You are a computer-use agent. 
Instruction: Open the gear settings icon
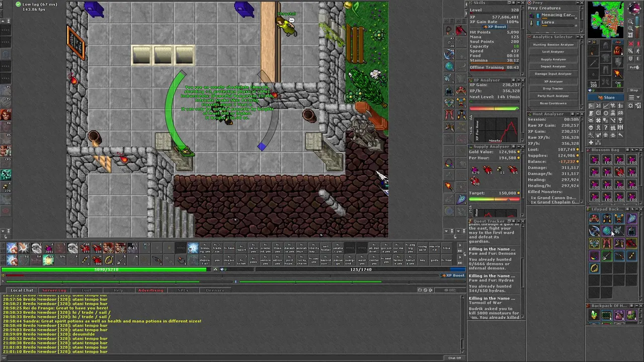pos(630,106)
